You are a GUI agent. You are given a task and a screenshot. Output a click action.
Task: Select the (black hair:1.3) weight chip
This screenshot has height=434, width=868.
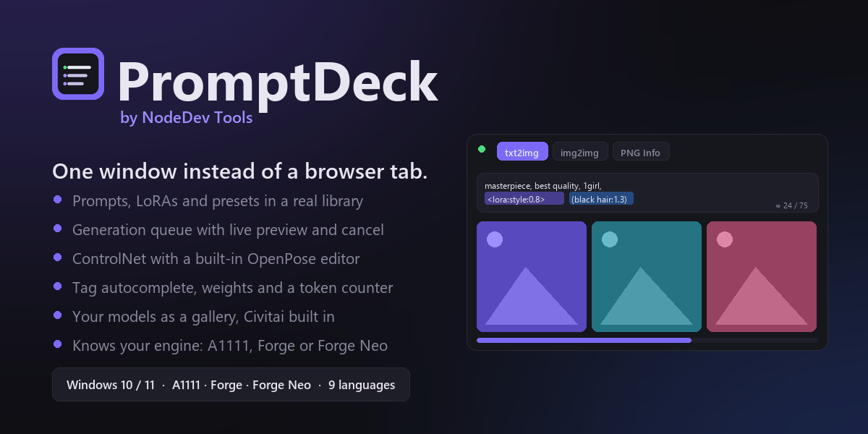(x=601, y=199)
